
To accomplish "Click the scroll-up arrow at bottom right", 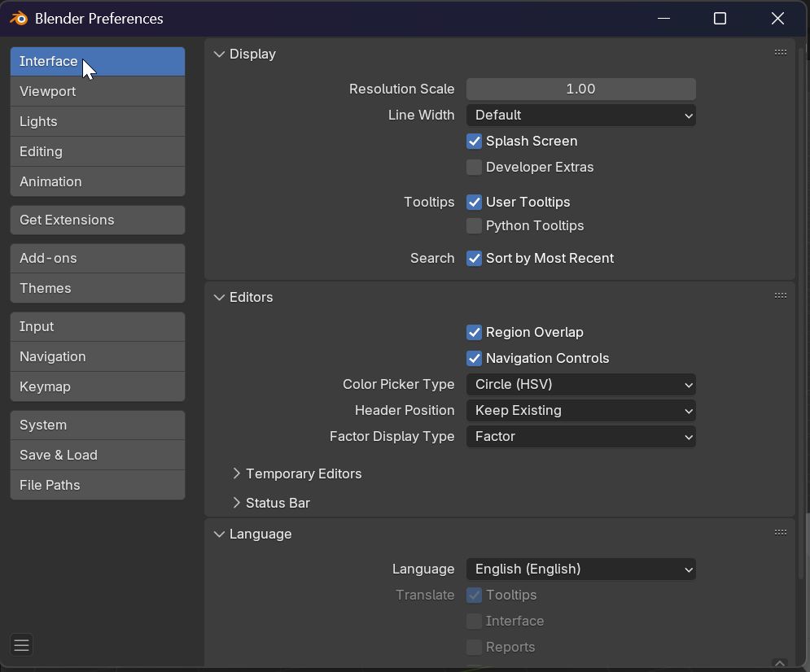I will tap(779, 664).
